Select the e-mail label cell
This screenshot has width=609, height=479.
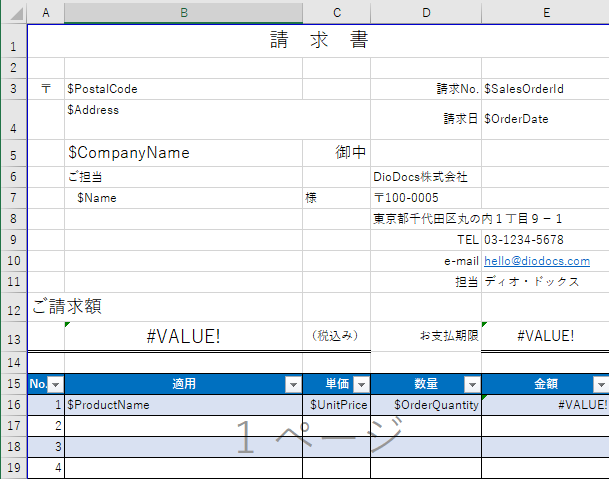(x=426, y=261)
